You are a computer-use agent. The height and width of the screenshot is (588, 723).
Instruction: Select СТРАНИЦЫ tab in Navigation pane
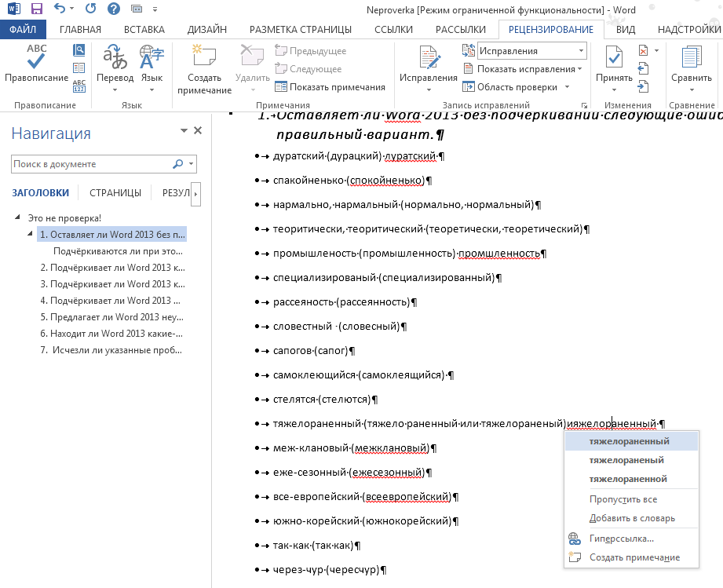pos(115,193)
